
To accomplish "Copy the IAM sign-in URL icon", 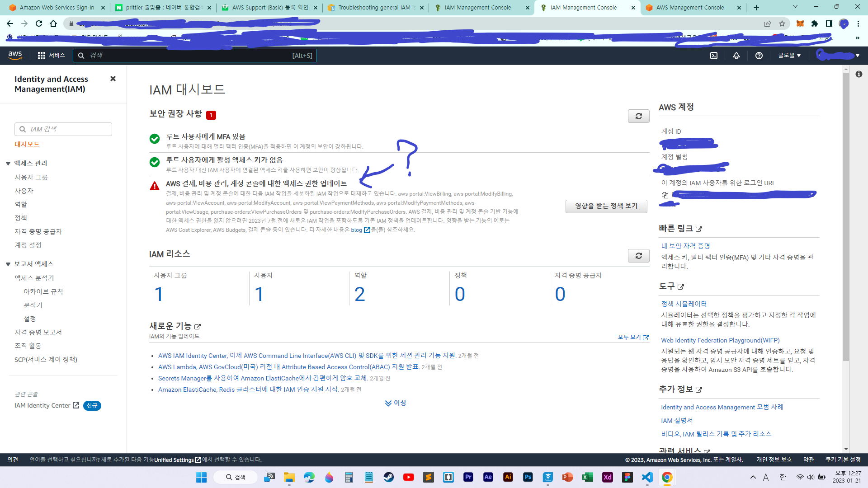I will click(665, 195).
